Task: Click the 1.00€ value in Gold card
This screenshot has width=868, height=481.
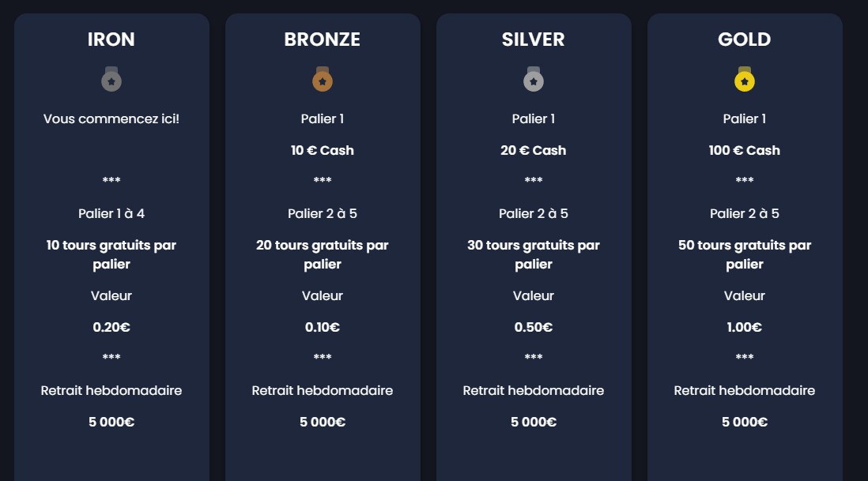Action: 745,327
